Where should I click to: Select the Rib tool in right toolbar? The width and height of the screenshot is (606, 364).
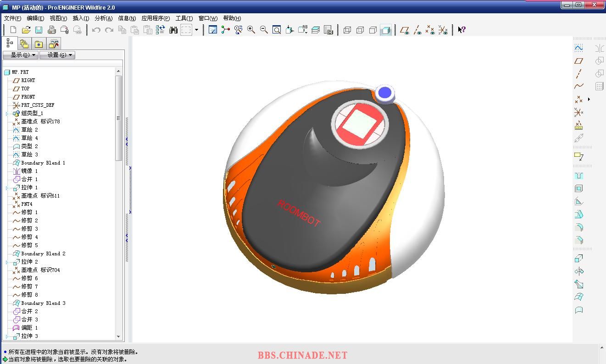pos(579,202)
